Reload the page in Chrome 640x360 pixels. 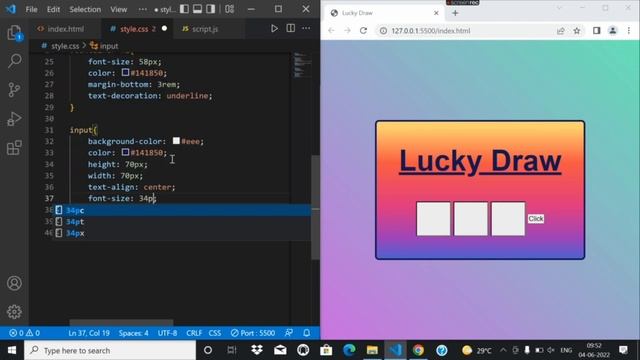(x=363, y=31)
